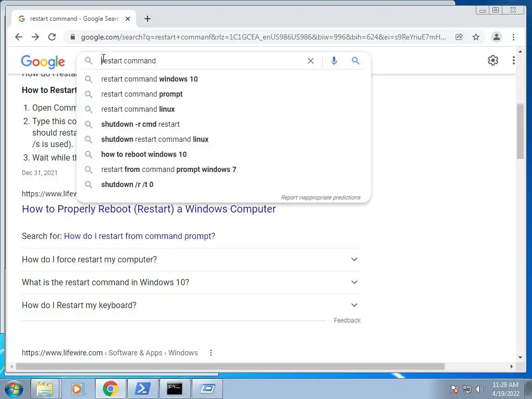
Task: Expand 'How do I Restart my keyboard?'
Action: tap(191, 305)
